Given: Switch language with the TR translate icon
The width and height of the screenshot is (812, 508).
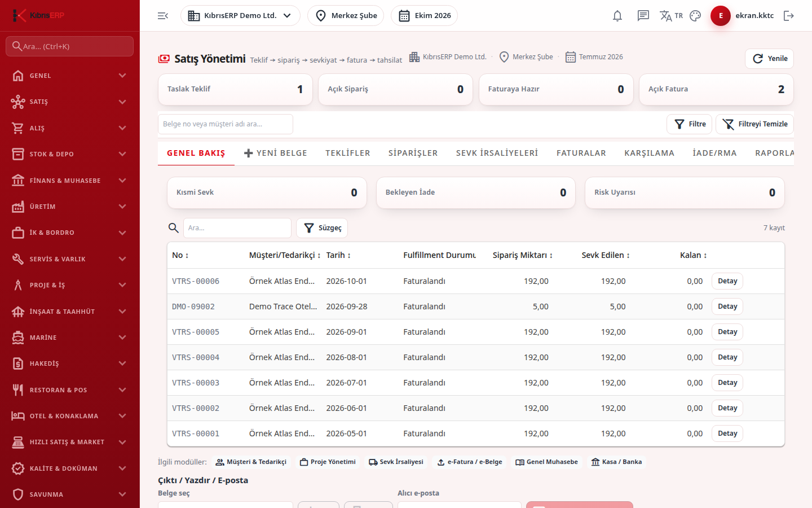Looking at the screenshot, I should (x=671, y=16).
